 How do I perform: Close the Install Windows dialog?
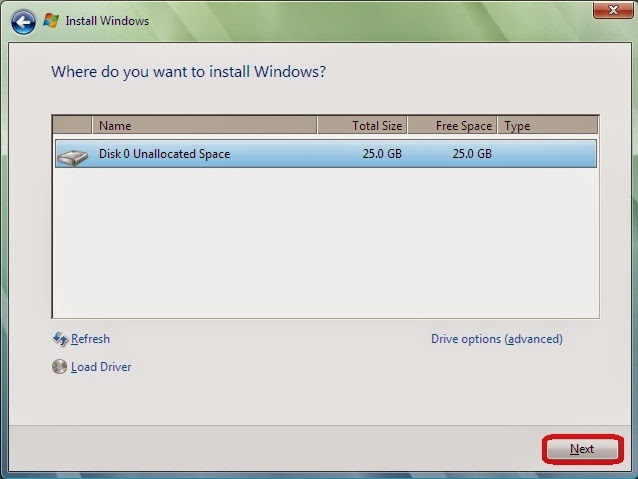pos(613,10)
